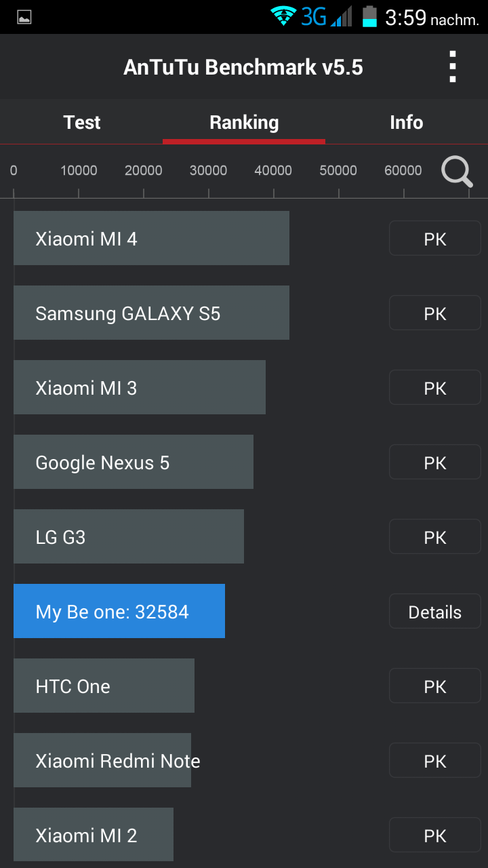Image resolution: width=488 pixels, height=868 pixels.
Task: Open the Info tab
Action: point(406,122)
